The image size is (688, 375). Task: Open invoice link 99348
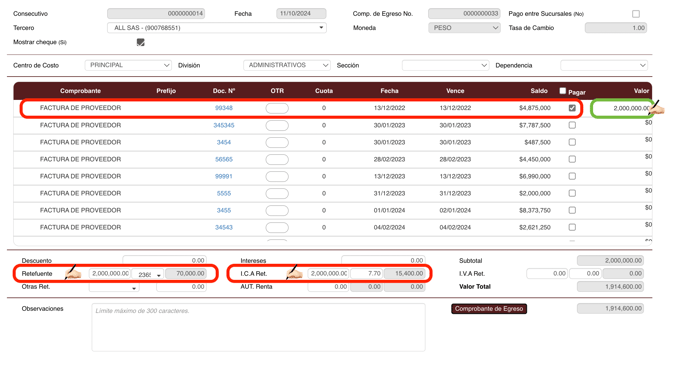coord(224,108)
